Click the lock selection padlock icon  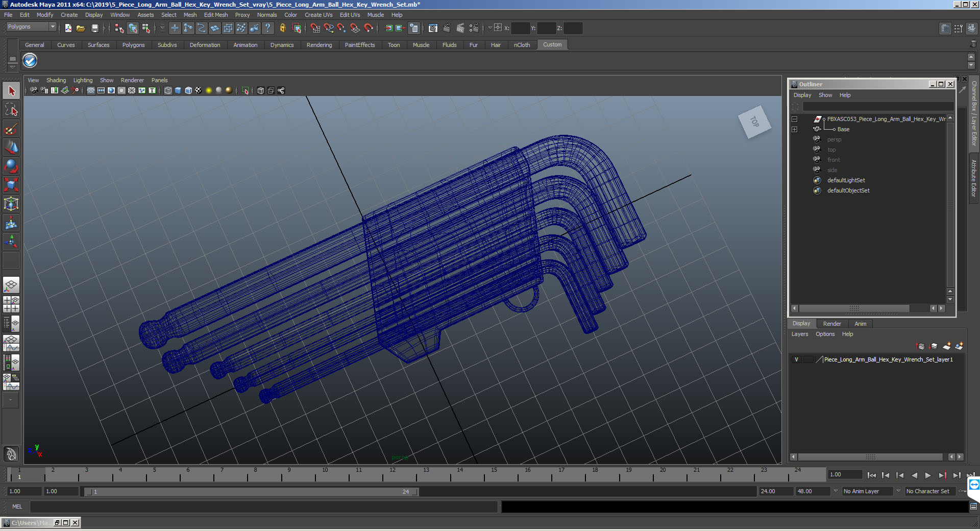point(282,28)
